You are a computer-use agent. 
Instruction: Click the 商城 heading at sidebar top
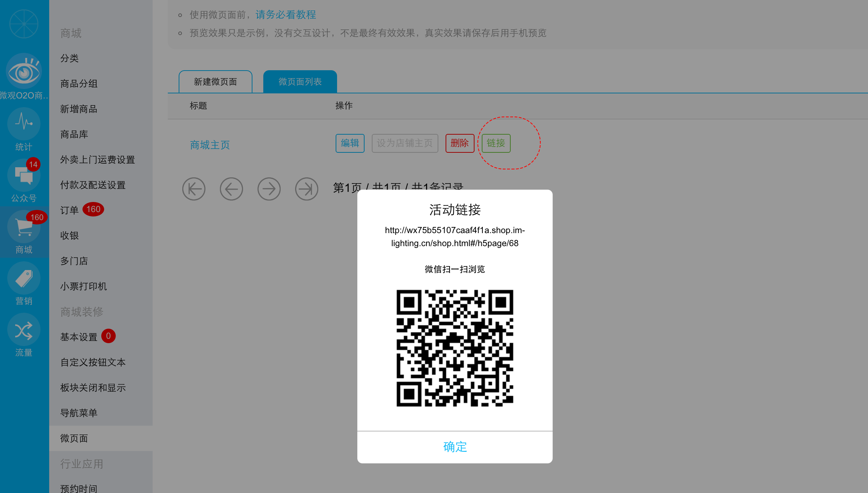pyautogui.click(x=71, y=33)
